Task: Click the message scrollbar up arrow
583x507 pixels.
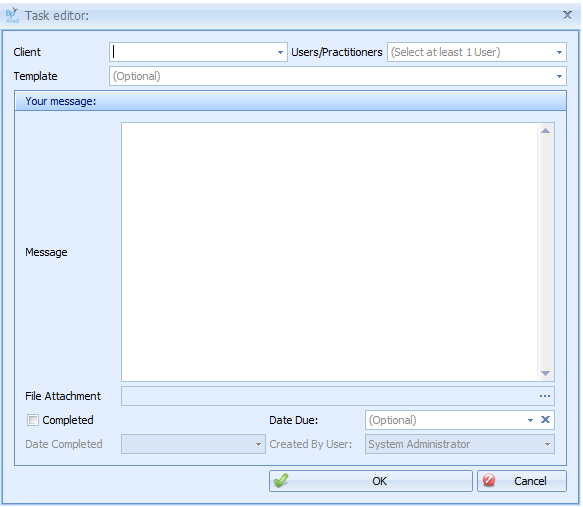Action: point(545,130)
